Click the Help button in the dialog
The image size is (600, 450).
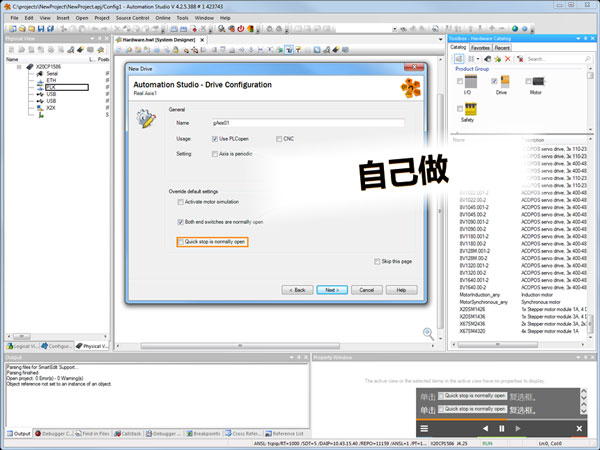[401, 290]
